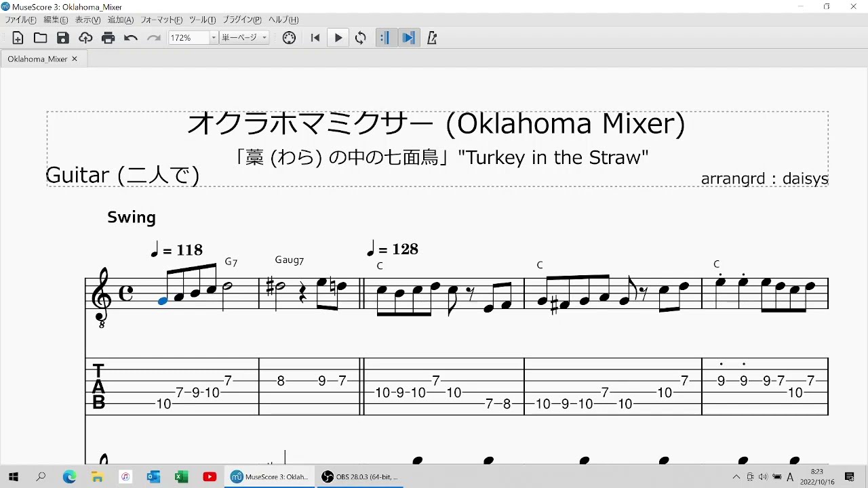868x488 pixels.
Task: Open File Explorer from taskbar
Action: point(97,476)
